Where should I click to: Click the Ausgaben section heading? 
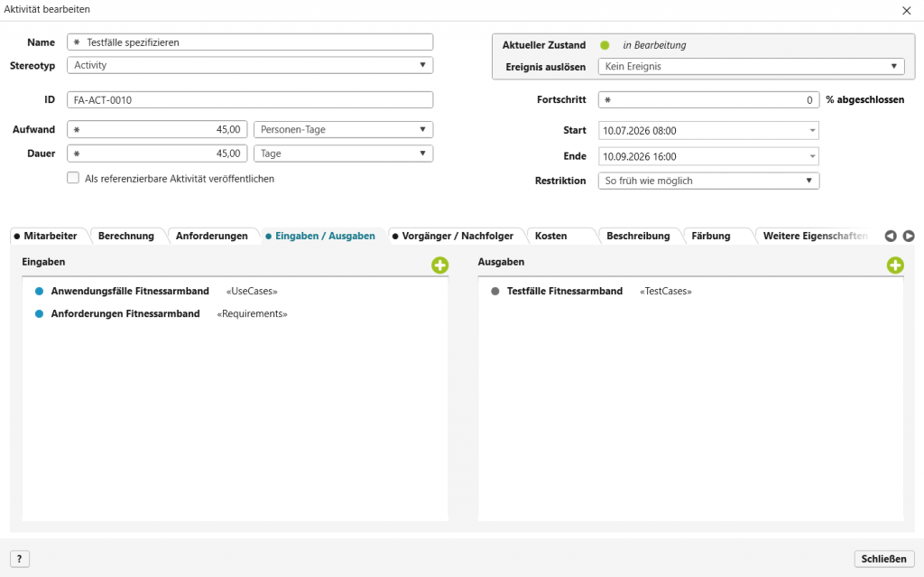point(501,261)
